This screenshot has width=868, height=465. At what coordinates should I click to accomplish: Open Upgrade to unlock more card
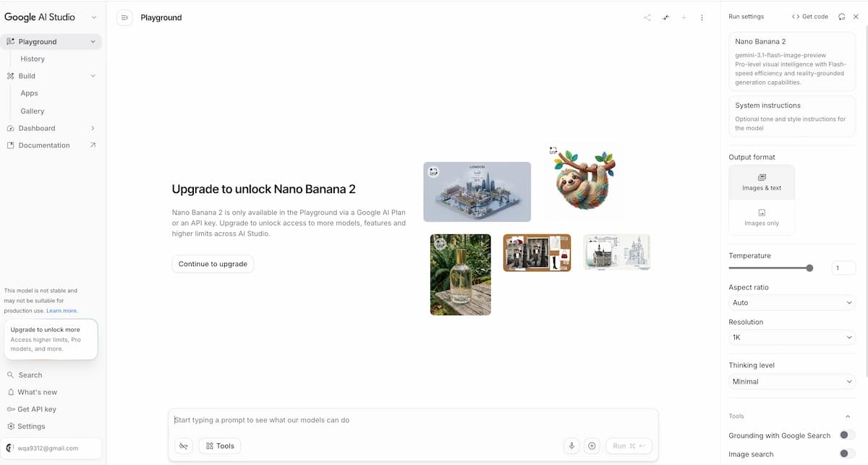click(51, 339)
